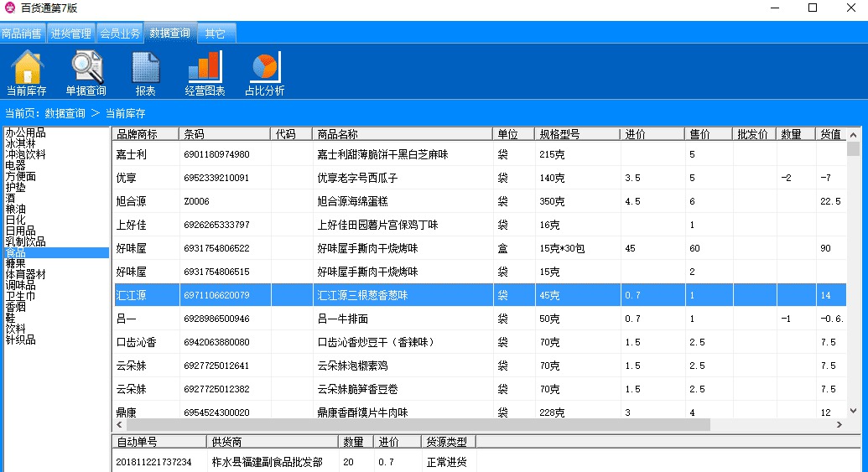This screenshot has height=472, width=868.
Task: Click order number 201811221737234
Action: click(x=154, y=462)
